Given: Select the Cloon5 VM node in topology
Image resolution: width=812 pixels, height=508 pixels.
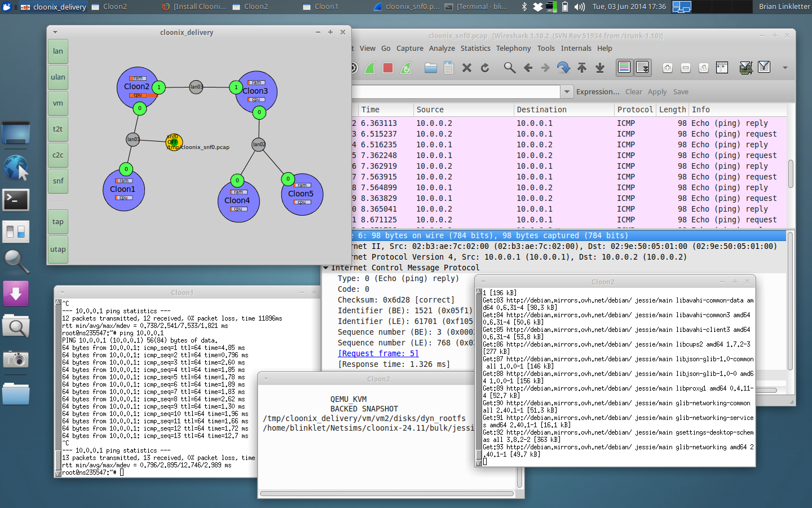Looking at the screenshot, I should coord(302,194).
